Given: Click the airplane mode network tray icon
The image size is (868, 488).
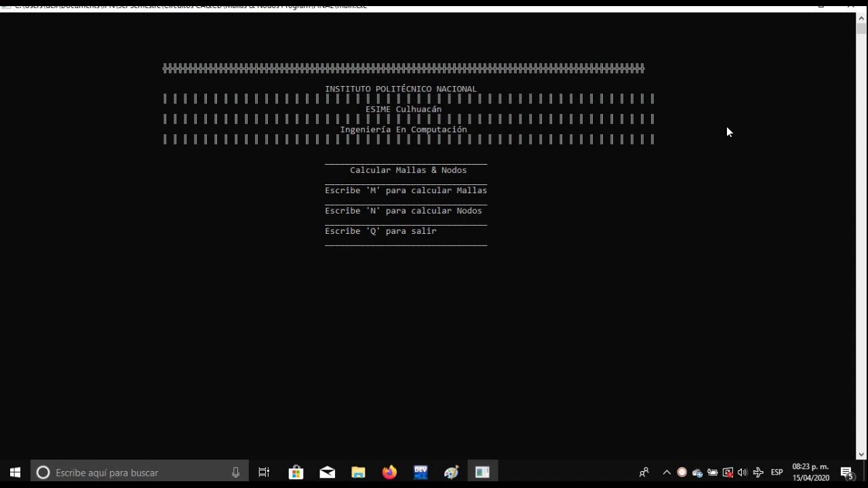Looking at the screenshot, I should 758,472.
